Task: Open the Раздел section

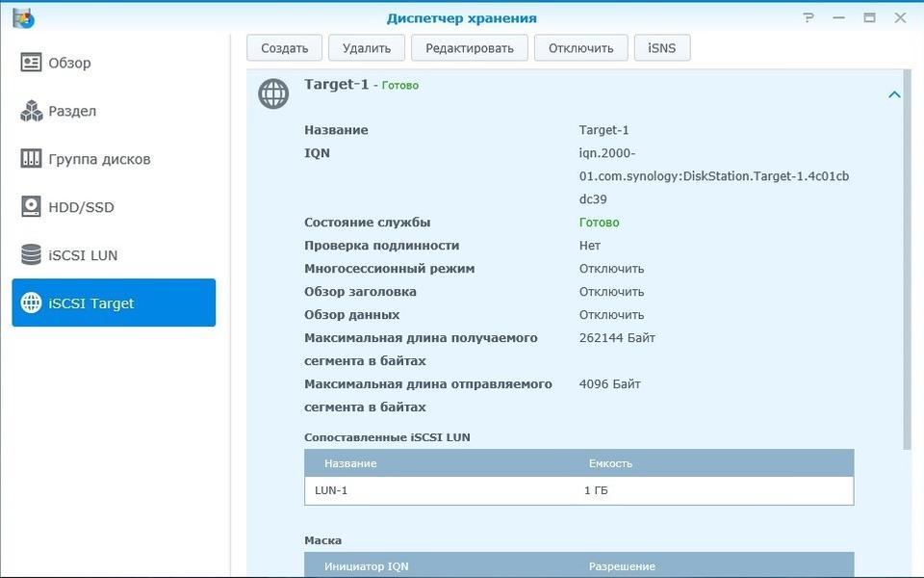Action: tap(72, 111)
